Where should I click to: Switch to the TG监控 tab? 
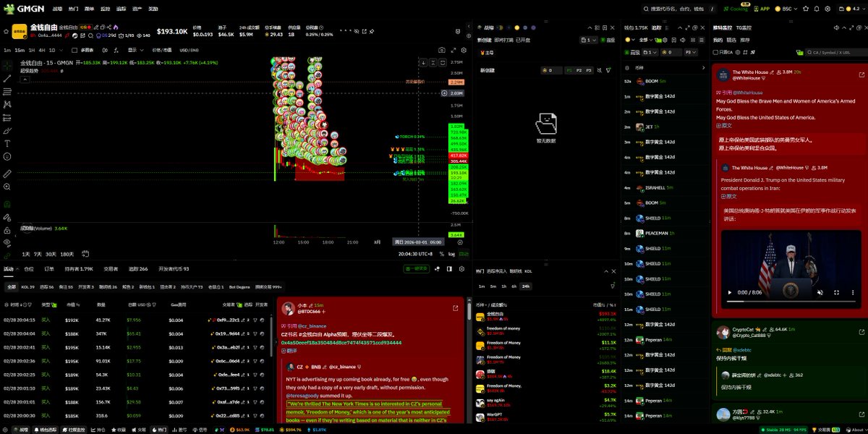[744, 27]
